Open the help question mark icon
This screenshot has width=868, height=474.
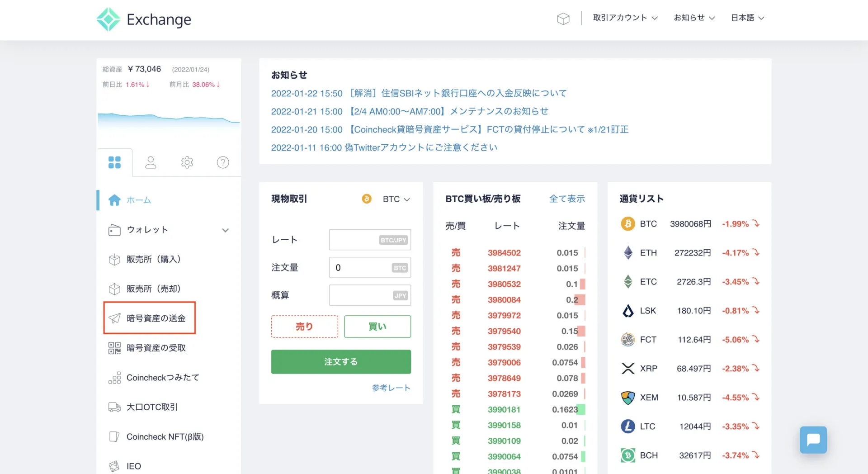click(222, 162)
